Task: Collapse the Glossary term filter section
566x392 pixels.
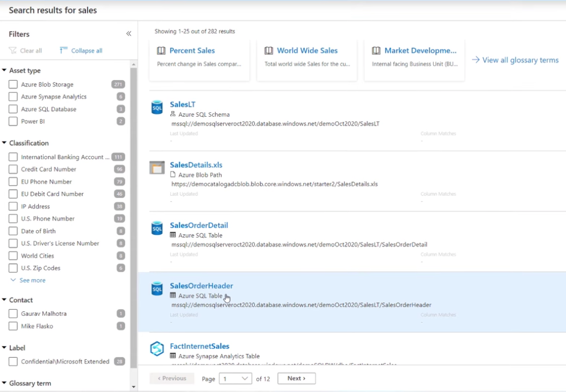Action: click(4, 383)
